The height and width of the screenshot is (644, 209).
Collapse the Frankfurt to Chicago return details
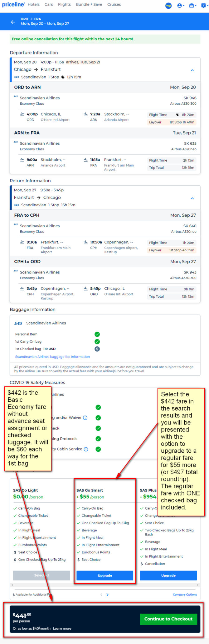(192, 198)
